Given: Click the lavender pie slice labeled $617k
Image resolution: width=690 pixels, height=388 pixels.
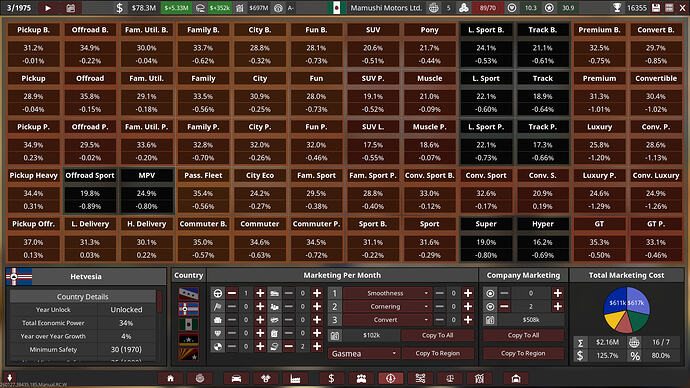Looking at the screenshot, I should [638, 300].
